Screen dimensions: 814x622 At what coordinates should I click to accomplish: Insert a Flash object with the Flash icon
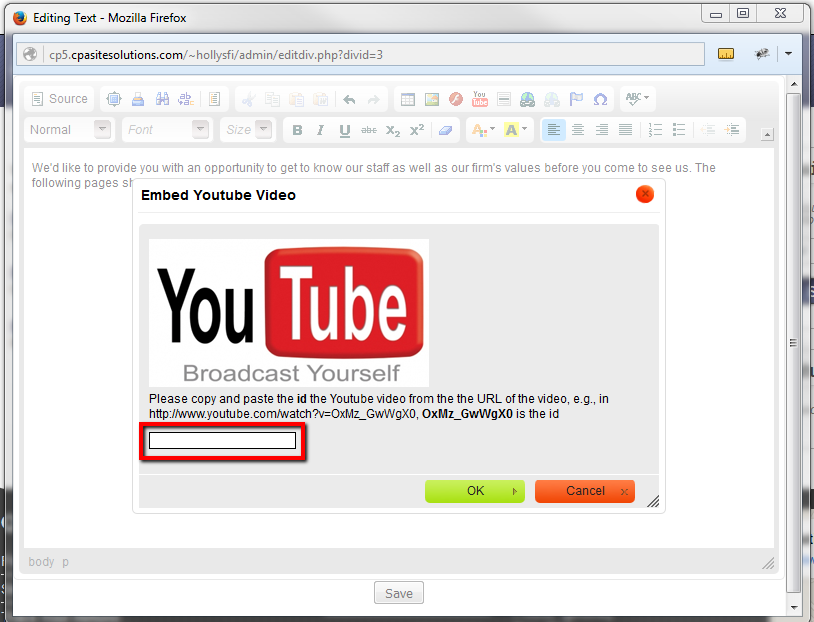click(456, 99)
